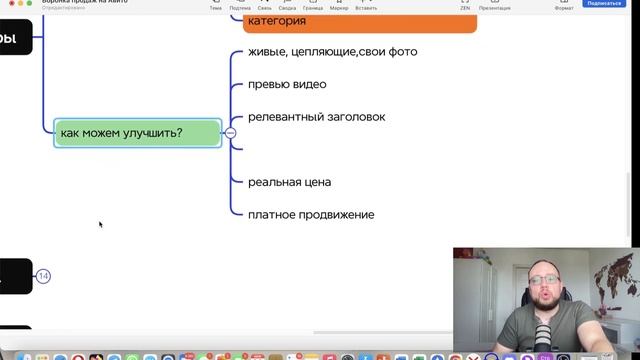Start Презентация mode
The height and width of the screenshot is (360, 640).
tap(494, 5)
